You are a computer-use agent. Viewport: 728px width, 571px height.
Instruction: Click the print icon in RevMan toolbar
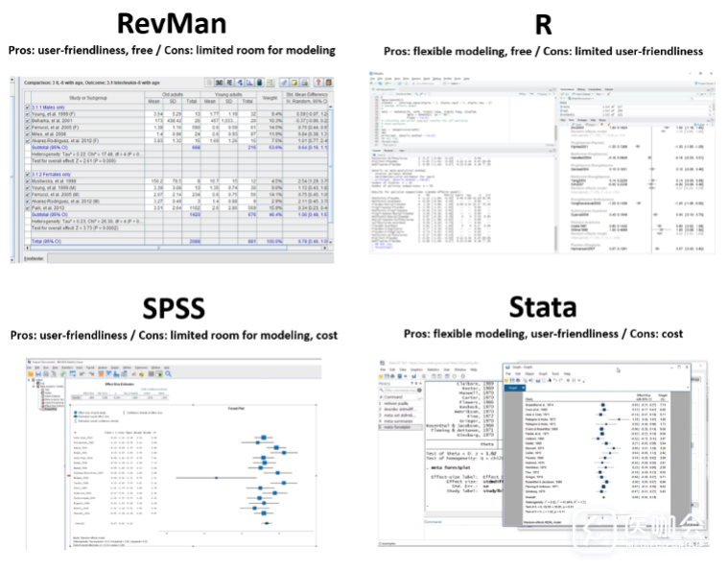click(x=303, y=82)
